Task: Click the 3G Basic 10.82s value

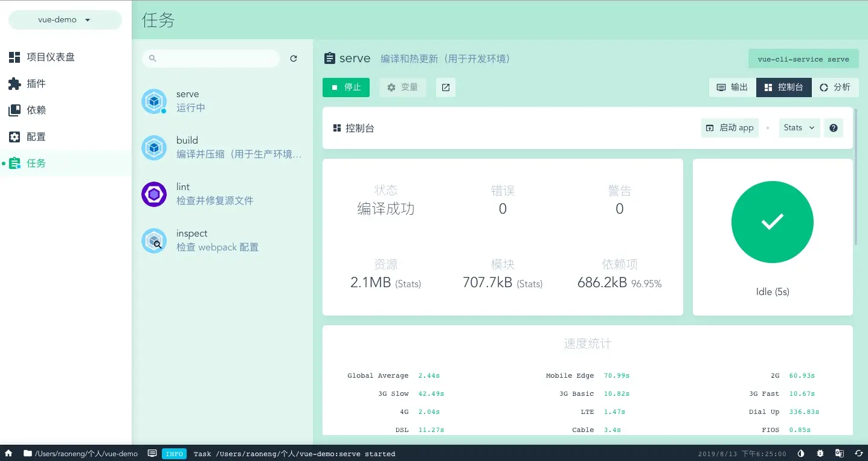Action: point(617,393)
